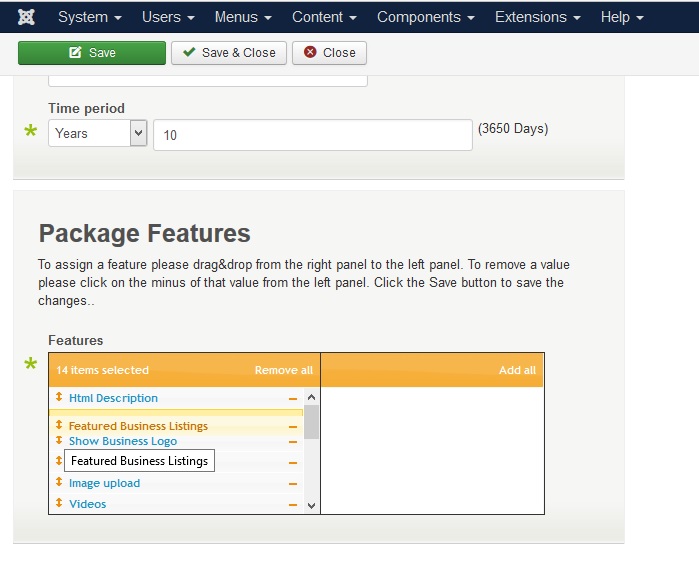This screenshot has width=699, height=581.
Task: Click minus next to Featured Business Listings
Action: click(293, 427)
